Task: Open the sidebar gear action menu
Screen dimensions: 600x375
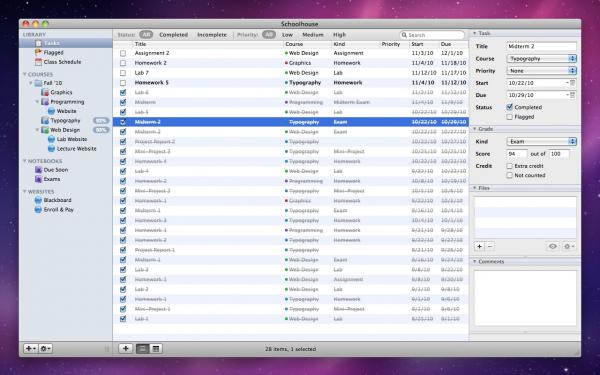Action: tap(45, 349)
